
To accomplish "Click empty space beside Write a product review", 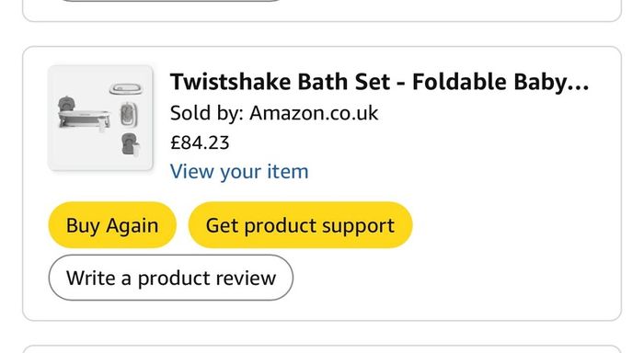I will [452, 278].
